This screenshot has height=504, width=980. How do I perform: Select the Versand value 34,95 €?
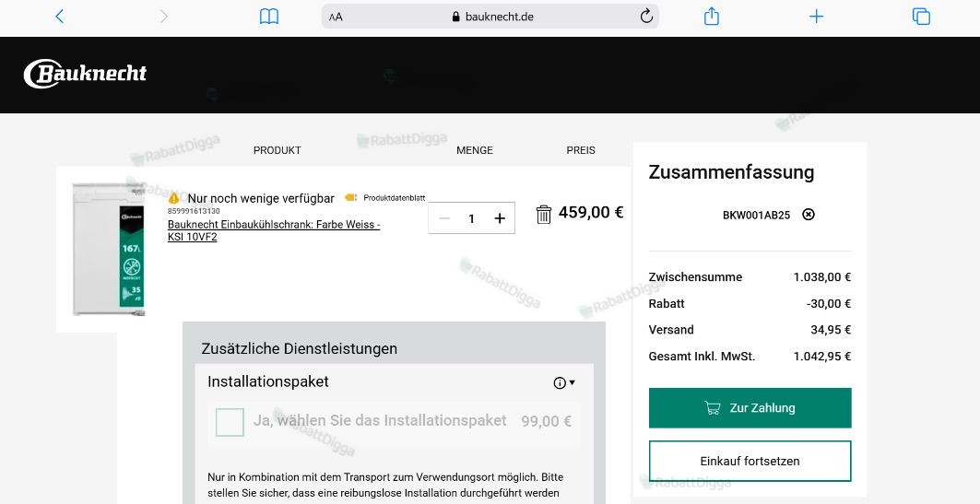831,330
